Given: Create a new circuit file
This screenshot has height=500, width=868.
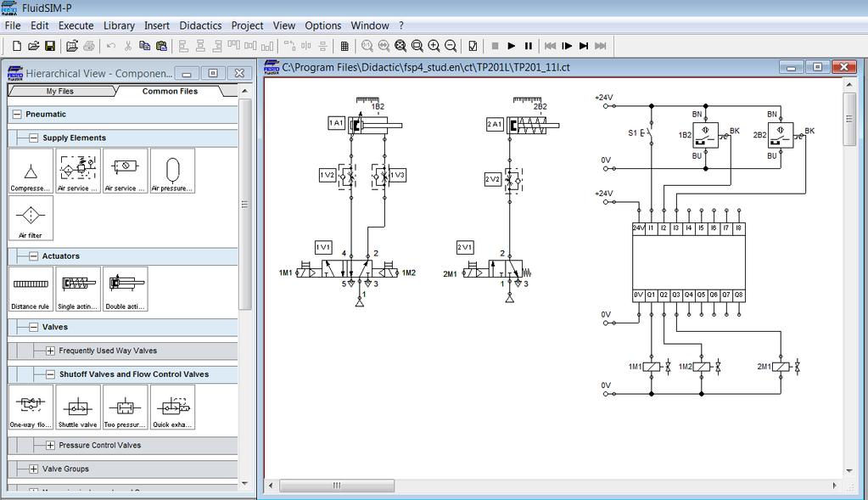Looking at the screenshot, I should click(x=17, y=46).
